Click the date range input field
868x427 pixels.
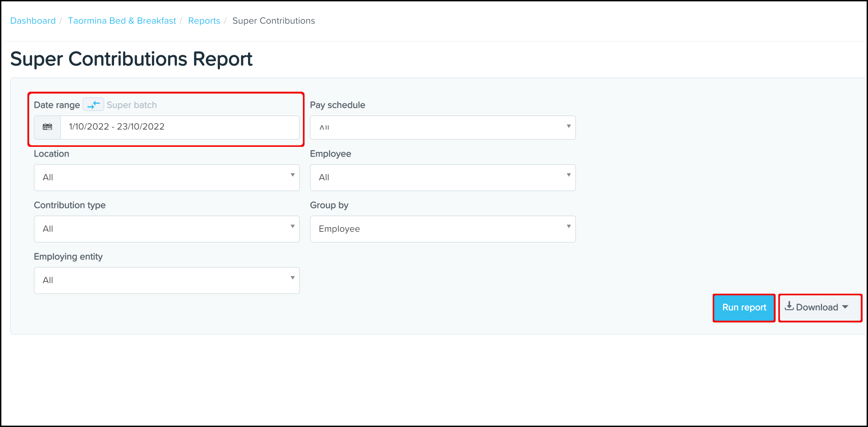pyautogui.click(x=180, y=127)
